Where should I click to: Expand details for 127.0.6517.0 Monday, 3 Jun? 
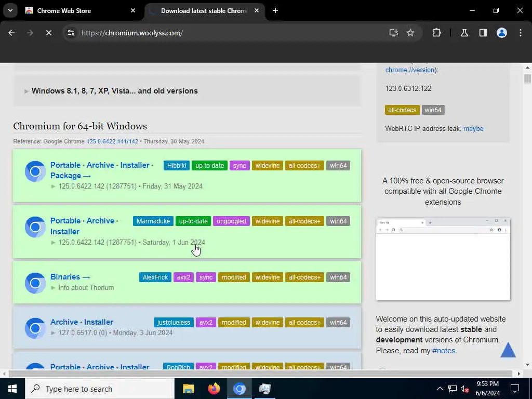[x=112, y=332]
